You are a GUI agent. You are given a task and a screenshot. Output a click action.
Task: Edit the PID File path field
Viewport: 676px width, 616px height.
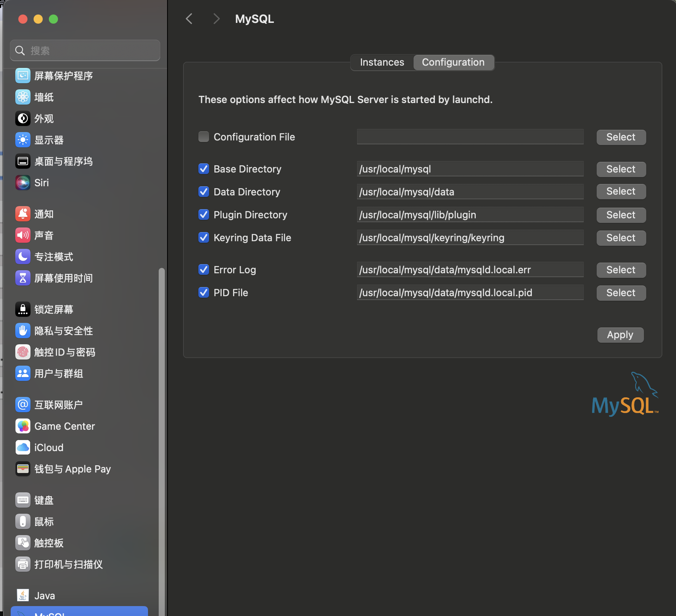click(x=470, y=292)
